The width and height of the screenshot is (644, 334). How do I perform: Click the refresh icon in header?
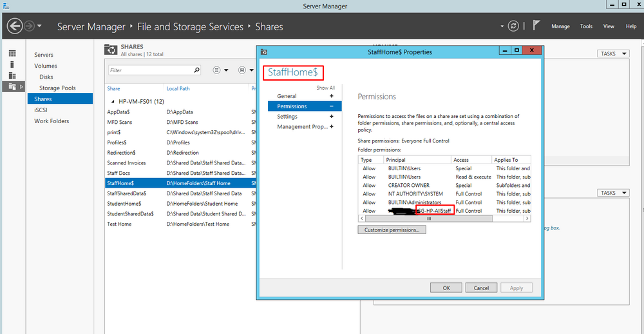tap(513, 26)
